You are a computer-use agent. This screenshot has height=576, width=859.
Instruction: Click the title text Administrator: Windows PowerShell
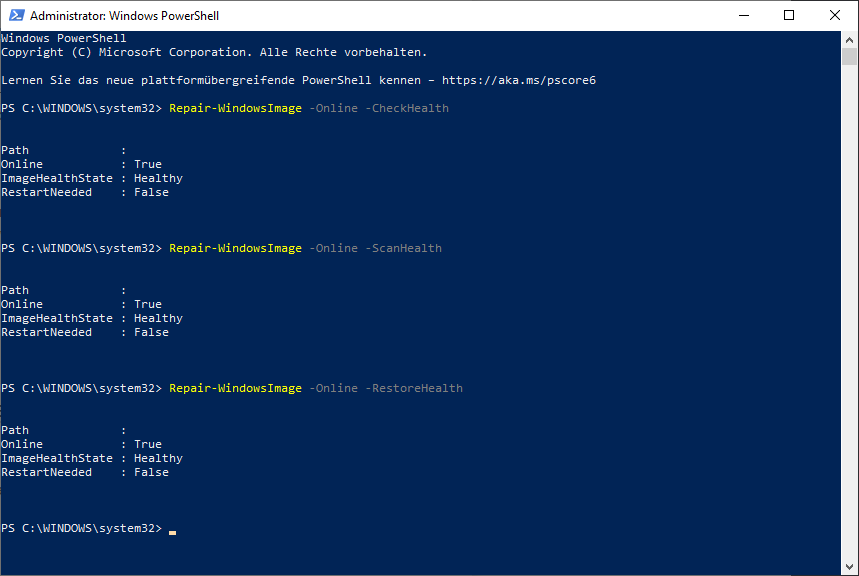pos(124,16)
